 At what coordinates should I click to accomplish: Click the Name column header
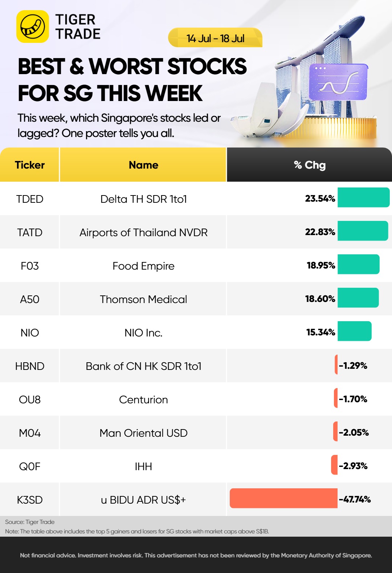(x=143, y=165)
